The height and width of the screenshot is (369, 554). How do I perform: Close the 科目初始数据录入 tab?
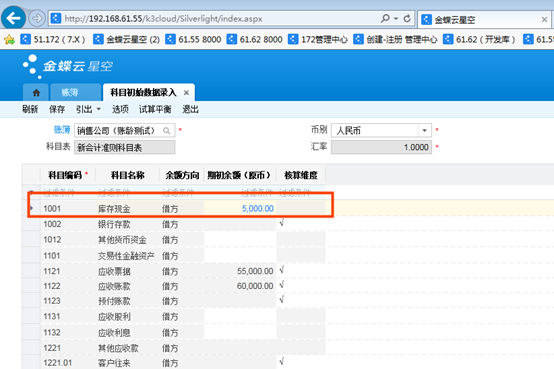coord(186,93)
